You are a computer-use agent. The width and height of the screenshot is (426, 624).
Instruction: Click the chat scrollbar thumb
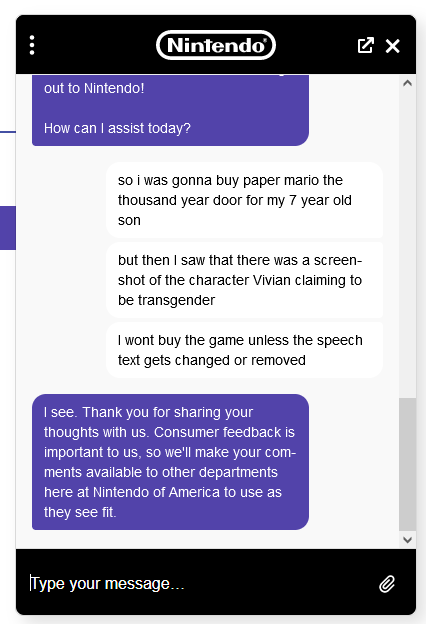pos(407,464)
